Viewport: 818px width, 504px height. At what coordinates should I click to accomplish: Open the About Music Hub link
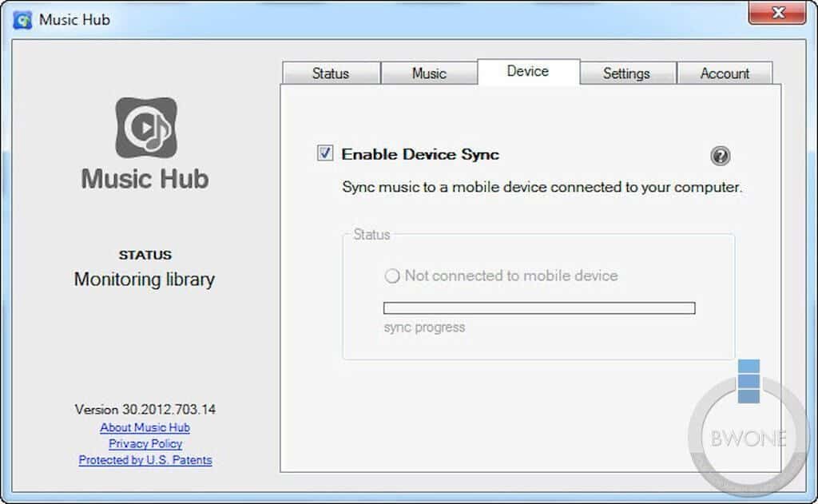click(x=145, y=427)
